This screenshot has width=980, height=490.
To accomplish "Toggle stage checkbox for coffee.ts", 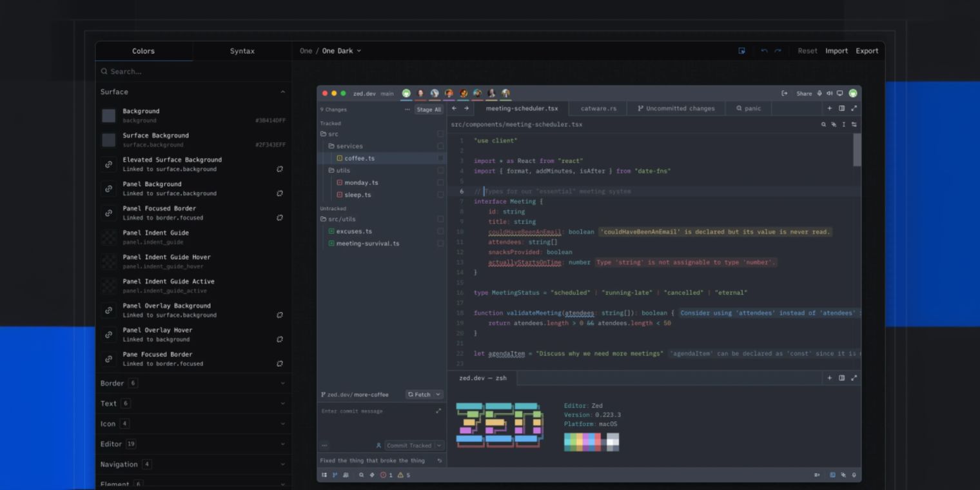I will coord(440,158).
